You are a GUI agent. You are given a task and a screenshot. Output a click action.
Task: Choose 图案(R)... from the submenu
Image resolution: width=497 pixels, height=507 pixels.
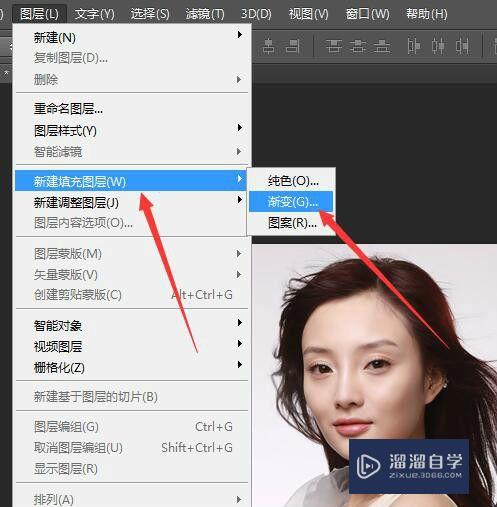291,223
